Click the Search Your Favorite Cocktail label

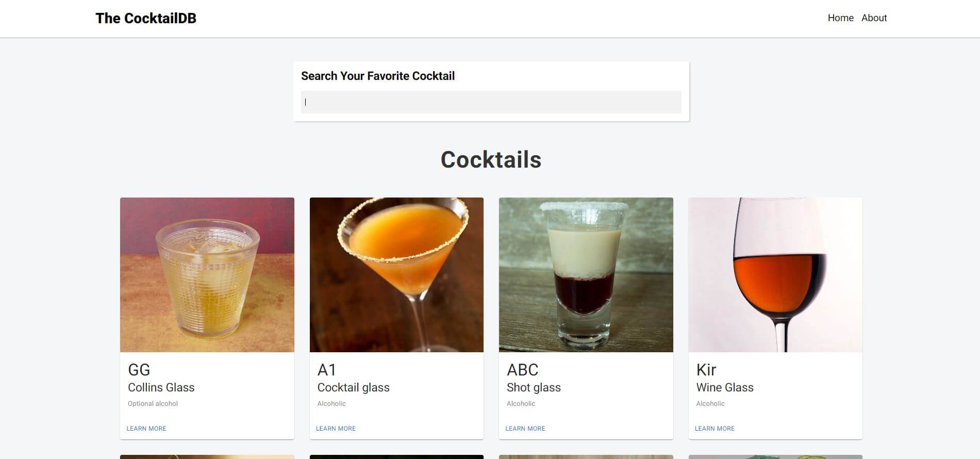(x=378, y=76)
